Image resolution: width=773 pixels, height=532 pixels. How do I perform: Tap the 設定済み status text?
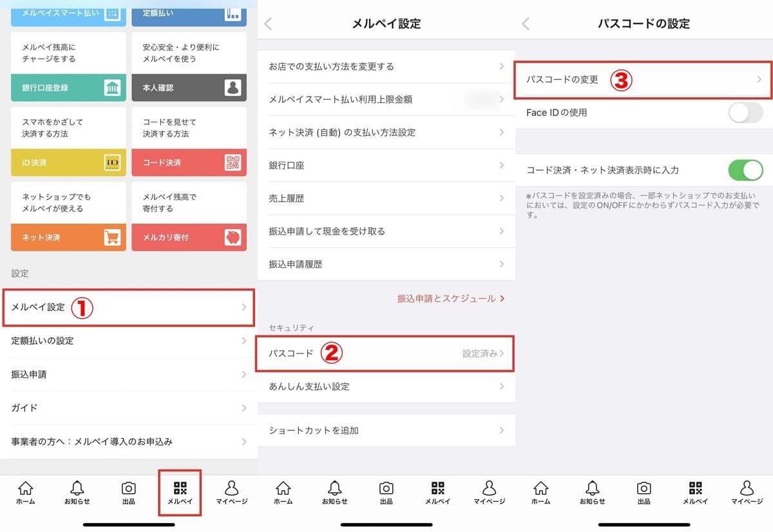pos(480,354)
